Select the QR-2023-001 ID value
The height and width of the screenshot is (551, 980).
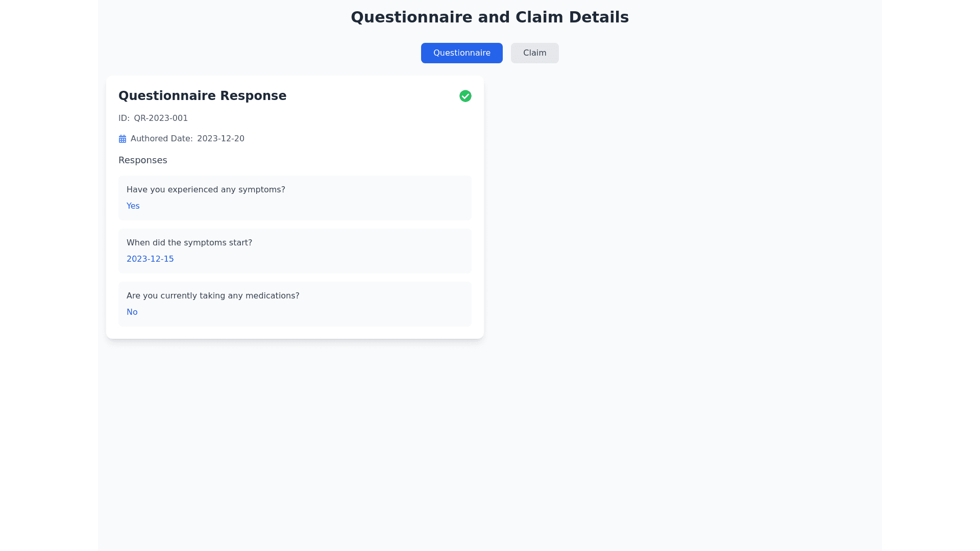point(161,118)
